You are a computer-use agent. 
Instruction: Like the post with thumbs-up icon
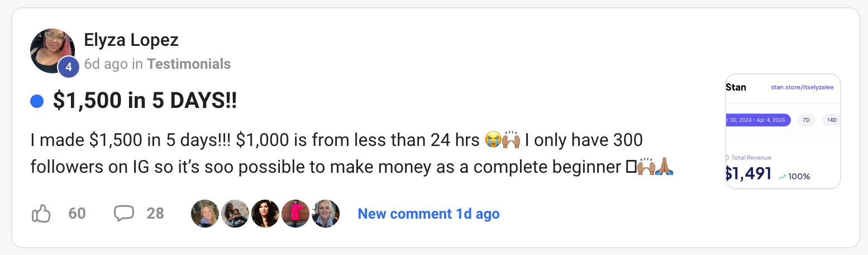(41, 214)
